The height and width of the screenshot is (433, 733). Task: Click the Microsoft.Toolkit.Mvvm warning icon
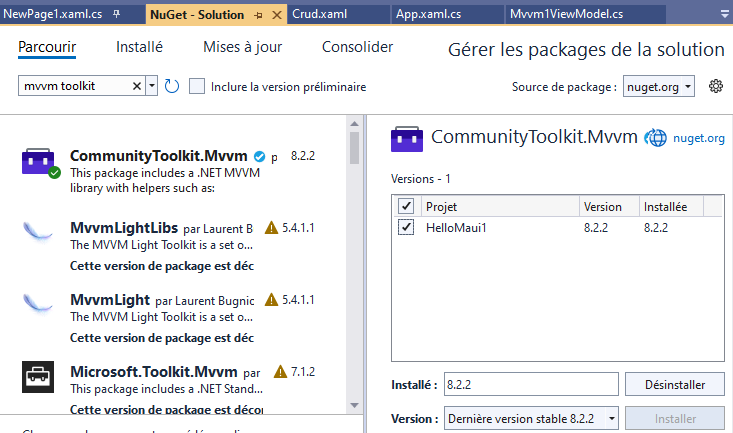tap(280, 372)
